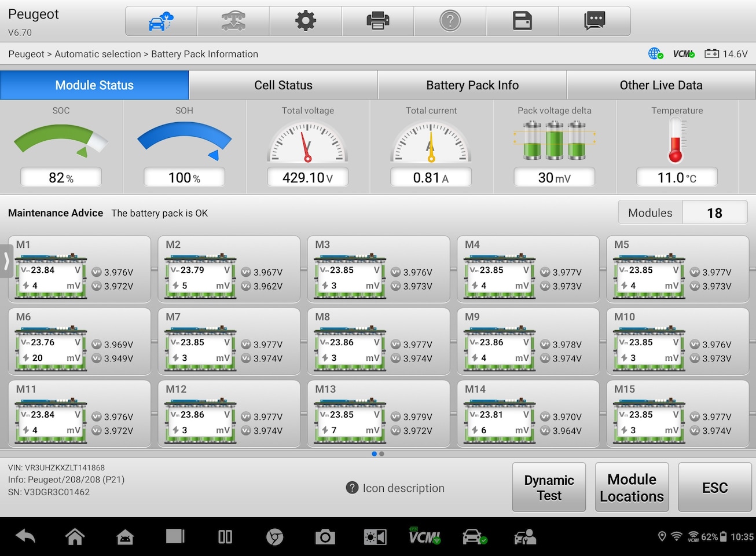This screenshot has height=556, width=756.
Task: Open the message feedback icon
Action: click(x=594, y=21)
